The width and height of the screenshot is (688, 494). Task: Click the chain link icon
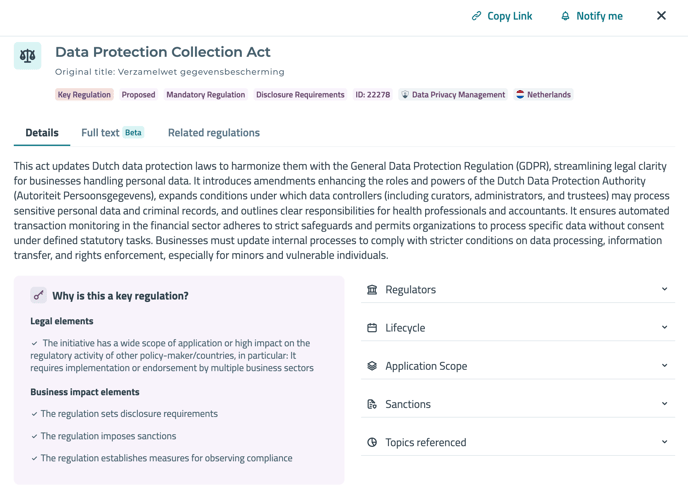pyautogui.click(x=477, y=16)
